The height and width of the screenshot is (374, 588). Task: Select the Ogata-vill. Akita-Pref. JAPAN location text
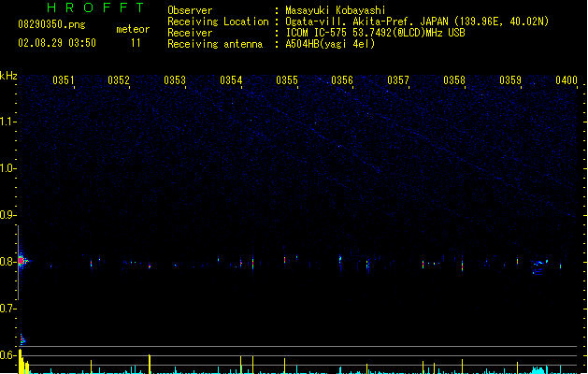[417, 22]
